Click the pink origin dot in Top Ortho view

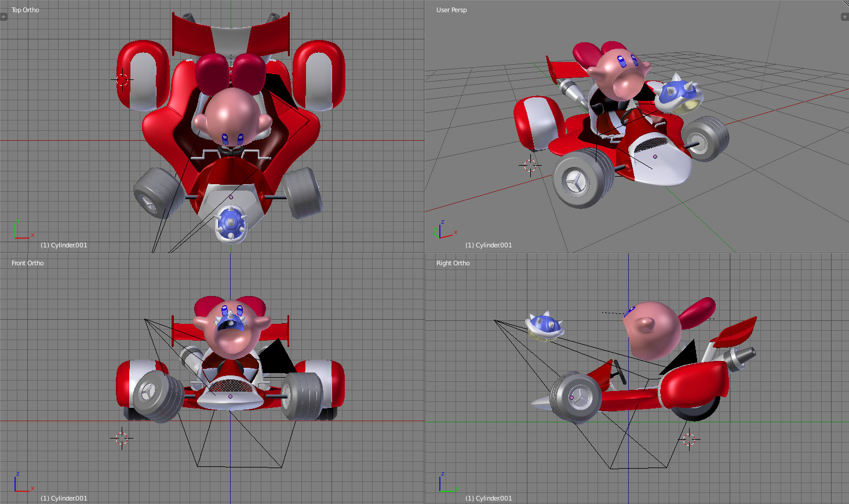pyautogui.click(x=231, y=197)
